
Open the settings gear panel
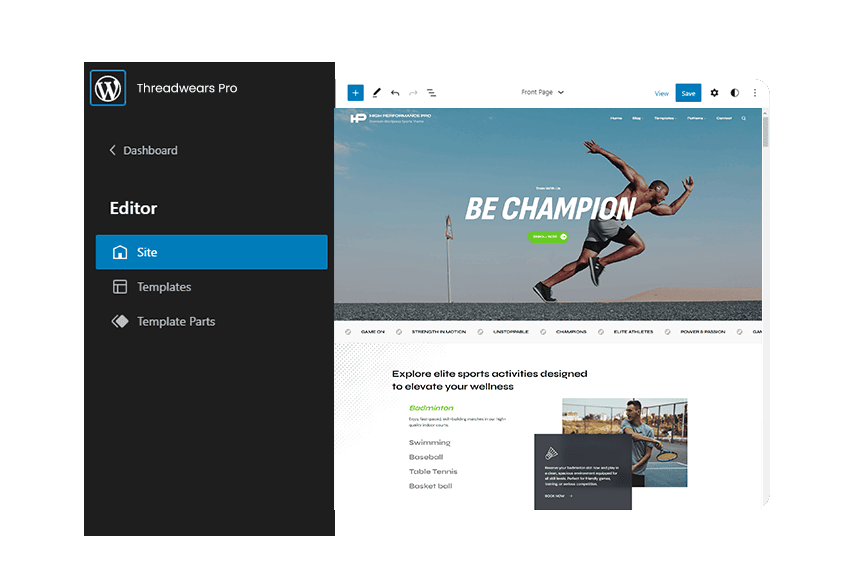click(x=714, y=93)
